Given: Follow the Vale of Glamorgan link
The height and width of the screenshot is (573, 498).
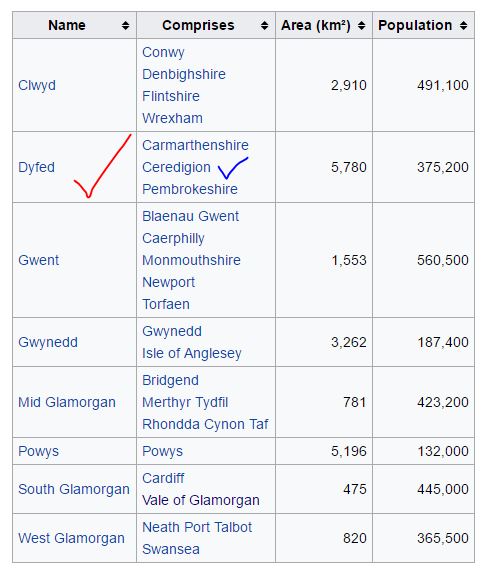Looking at the screenshot, I should tap(201, 500).
